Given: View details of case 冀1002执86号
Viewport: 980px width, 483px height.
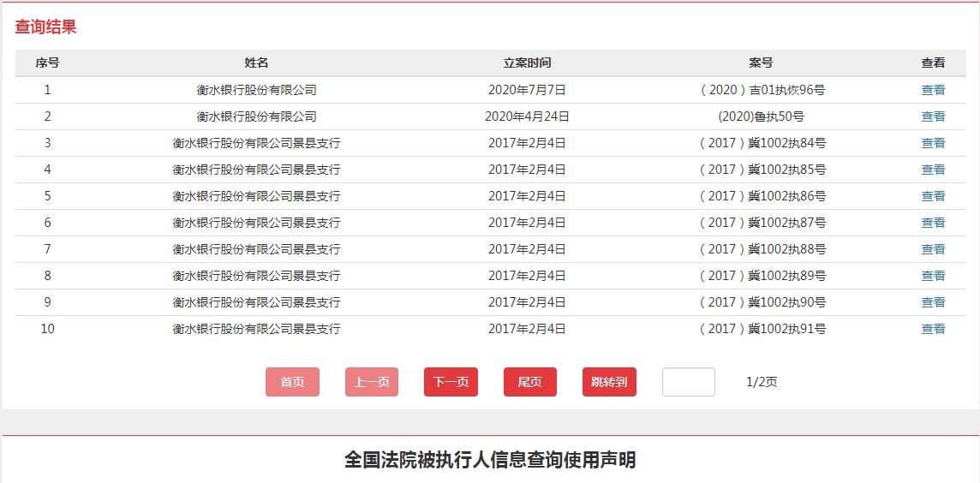Looking at the screenshot, I should (x=933, y=196).
